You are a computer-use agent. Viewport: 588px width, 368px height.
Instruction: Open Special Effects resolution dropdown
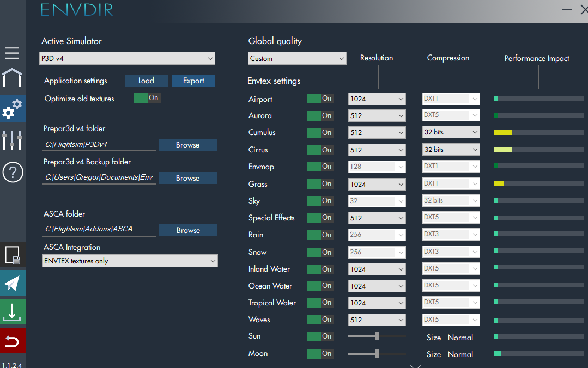click(x=377, y=218)
